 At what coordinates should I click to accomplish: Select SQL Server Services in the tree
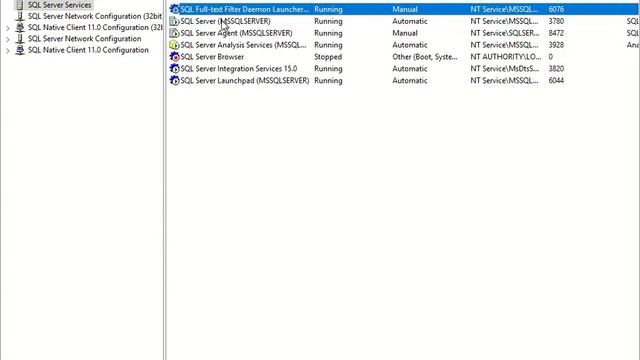pyautogui.click(x=60, y=5)
